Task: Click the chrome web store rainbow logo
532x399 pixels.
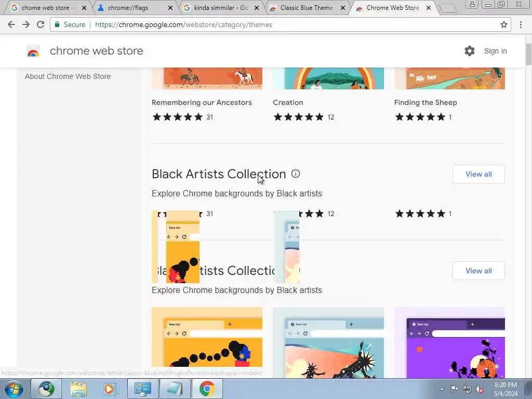Action: [x=33, y=51]
